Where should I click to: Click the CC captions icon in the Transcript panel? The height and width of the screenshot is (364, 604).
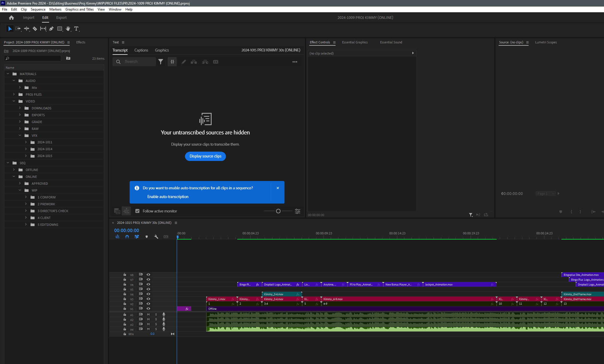[x=216, y=62]
